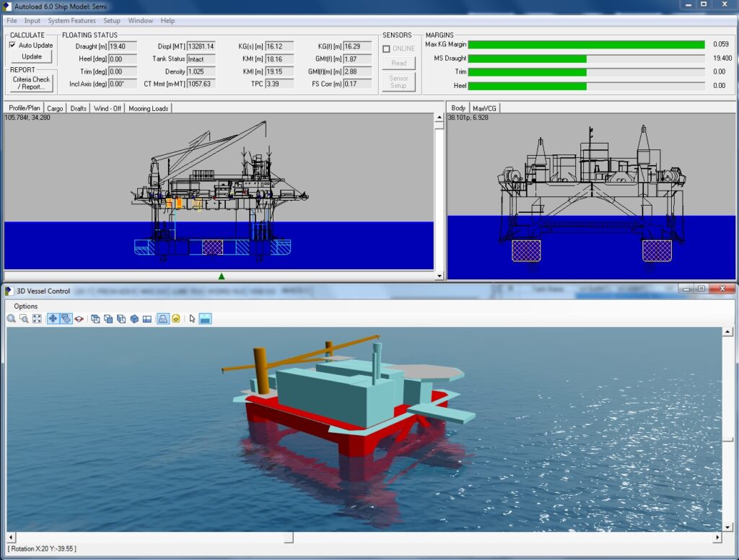This screenshot has width=739, height=560.
Task: Switch to solid shaded cube view icon
Action: [134, 318]
